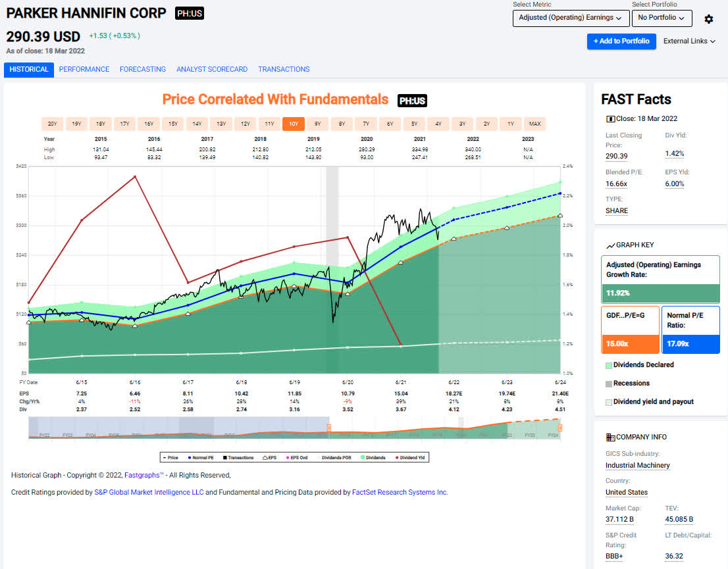The width and height of the screenshot is (728, 569).
Task: Select the 4Y time range
Action: (x=438, y=124)
